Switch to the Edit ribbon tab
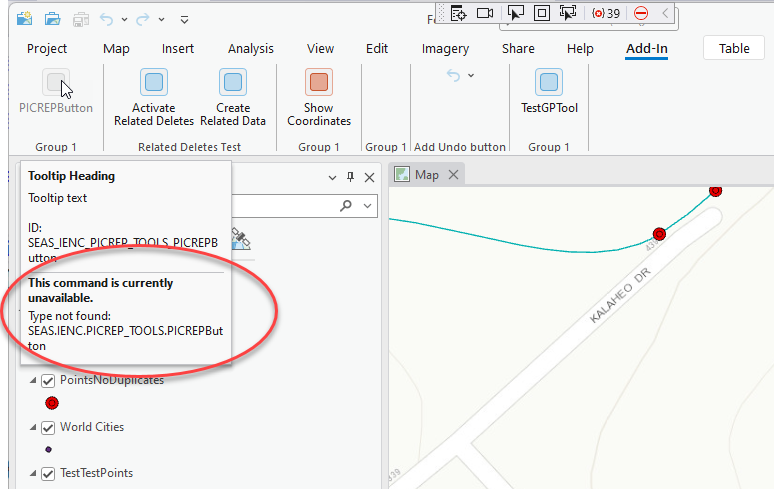The width and height of the screenshot is (774, 489). tap(377, 48)
